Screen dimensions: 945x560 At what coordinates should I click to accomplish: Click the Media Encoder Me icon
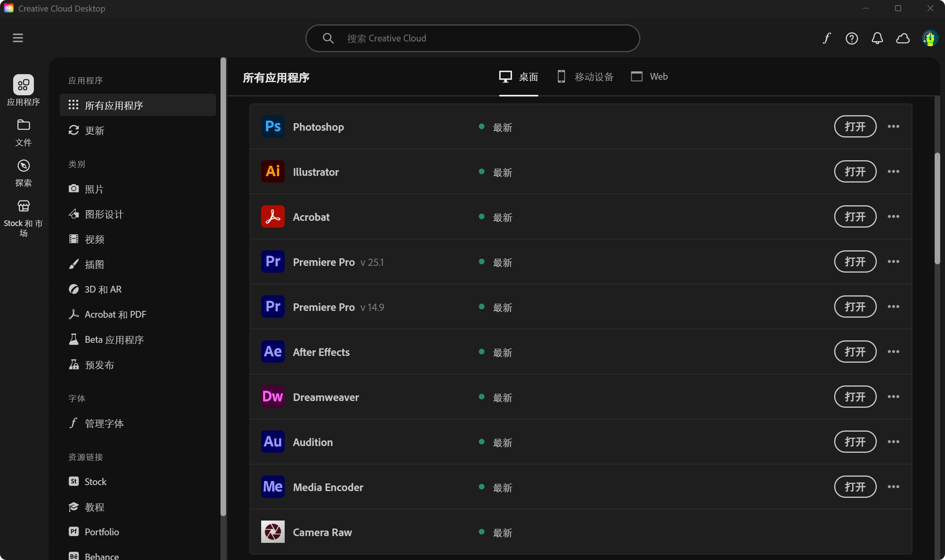click(x=273, y=487)
